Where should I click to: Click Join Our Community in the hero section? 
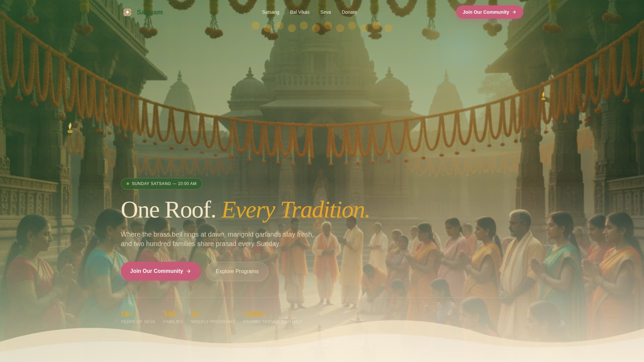pos(160,271)
